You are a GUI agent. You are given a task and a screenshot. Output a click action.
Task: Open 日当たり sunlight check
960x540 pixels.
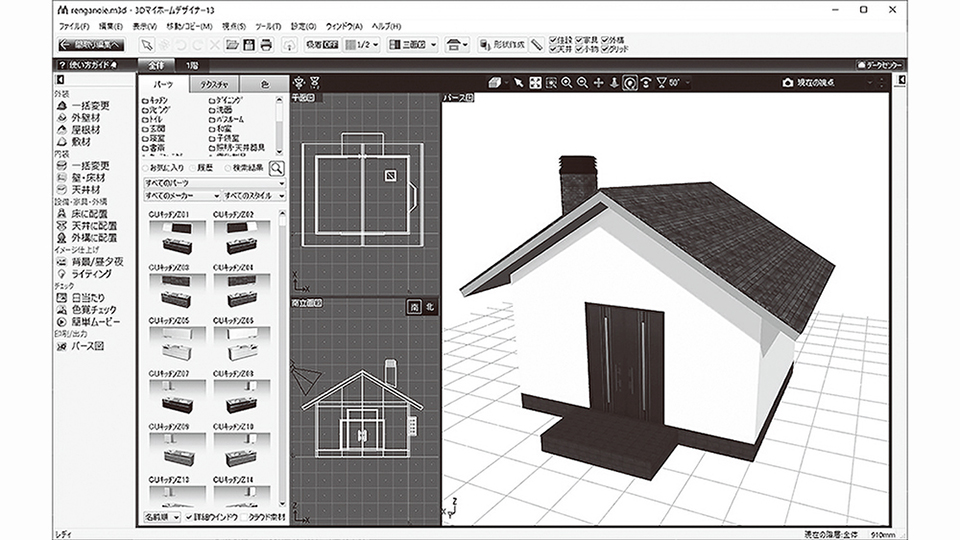coord(82,298)
